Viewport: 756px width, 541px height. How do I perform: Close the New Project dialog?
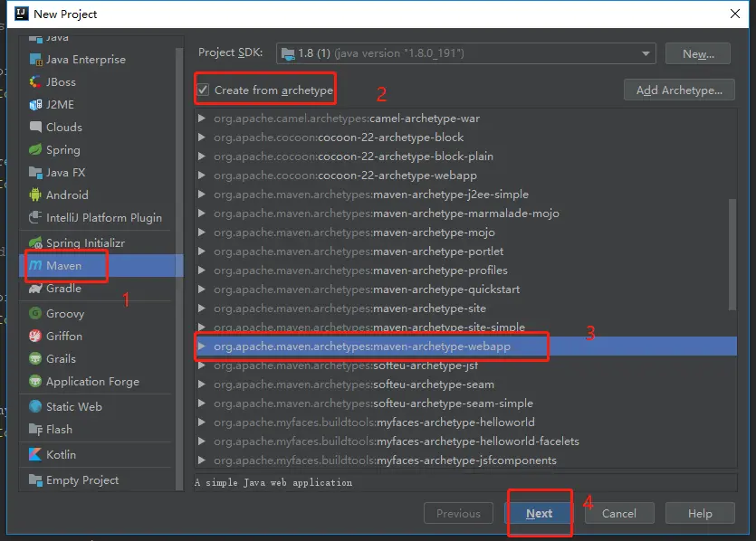click(x=735, y=14)
